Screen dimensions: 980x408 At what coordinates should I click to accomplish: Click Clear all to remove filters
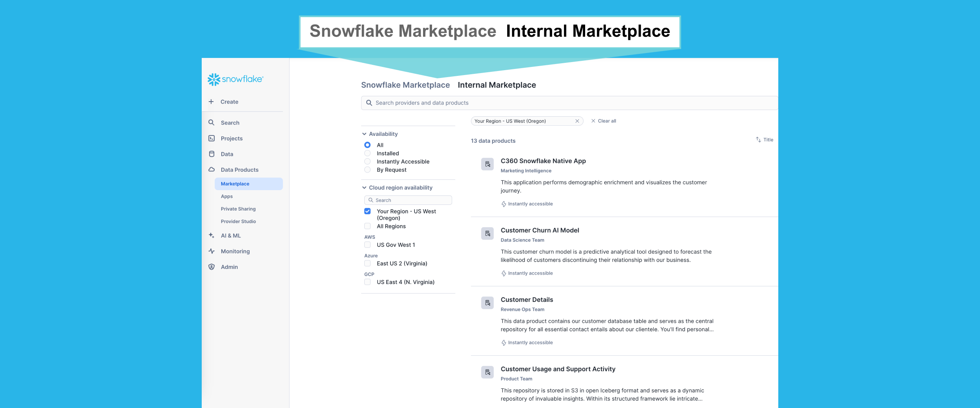click(604, 121)
